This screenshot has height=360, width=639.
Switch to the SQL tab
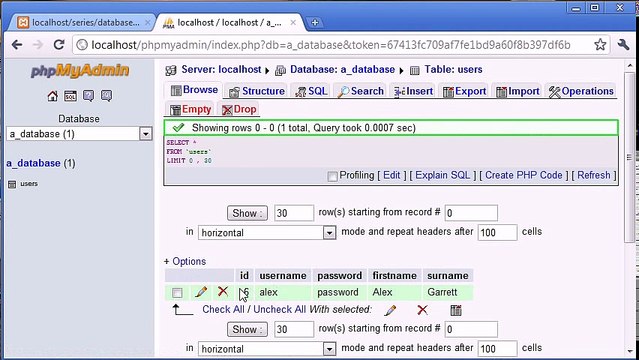[x=311, y=91]
